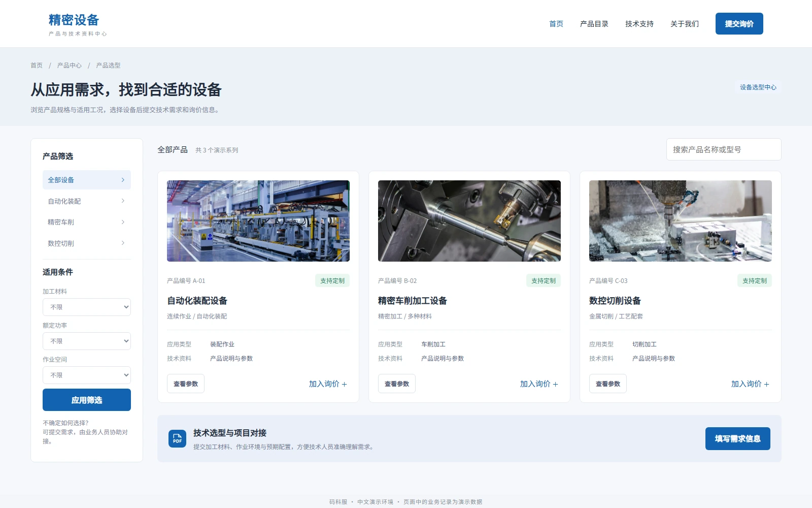
Task: Click the 精密设备 site logo
Action: [78, 24]
